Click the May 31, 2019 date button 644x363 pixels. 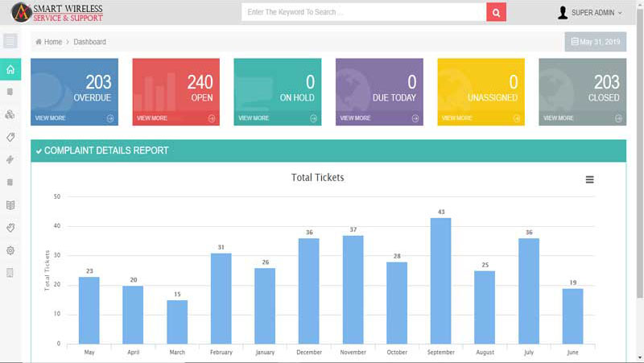(x=595, y=42)
